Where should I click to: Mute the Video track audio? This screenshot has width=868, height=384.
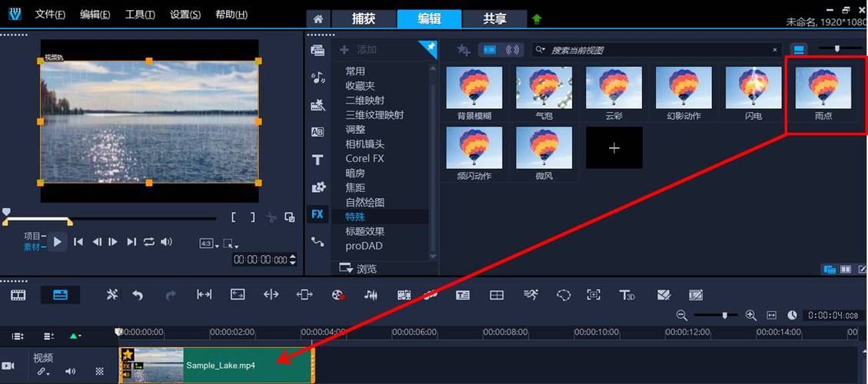[70, 371]
